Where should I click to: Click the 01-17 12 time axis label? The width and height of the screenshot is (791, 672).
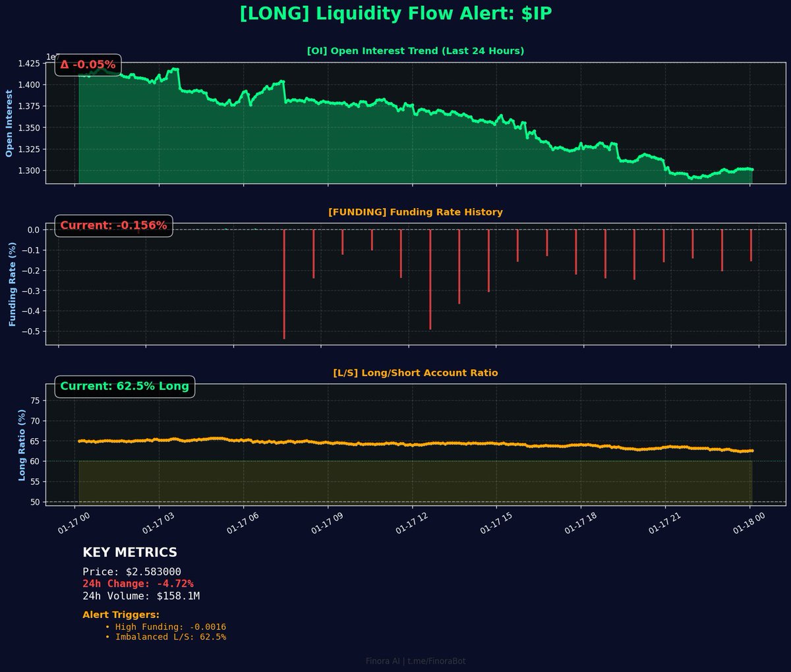pyautogui.click(x=410, y=525)
